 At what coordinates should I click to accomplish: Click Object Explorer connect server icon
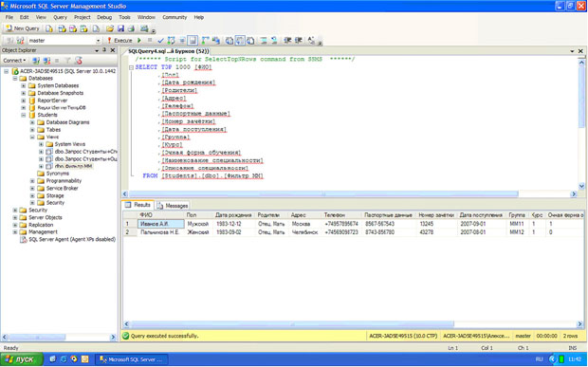click(36, 61)
